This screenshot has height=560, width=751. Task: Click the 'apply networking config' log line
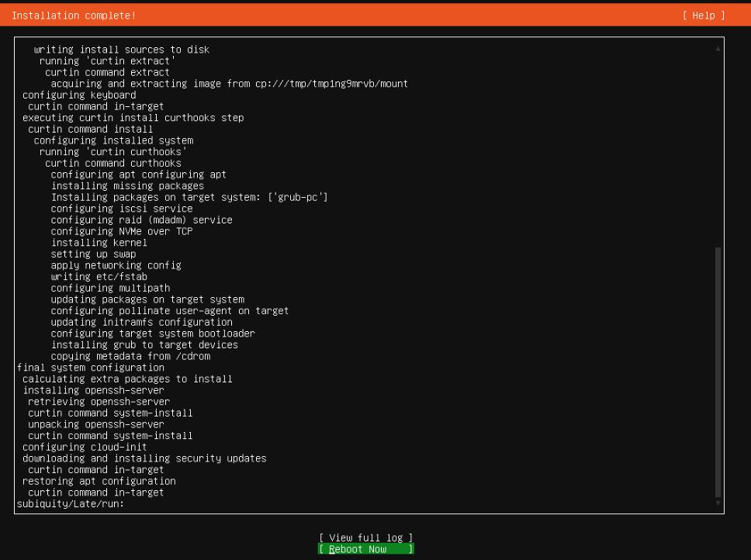click(116, 265)
